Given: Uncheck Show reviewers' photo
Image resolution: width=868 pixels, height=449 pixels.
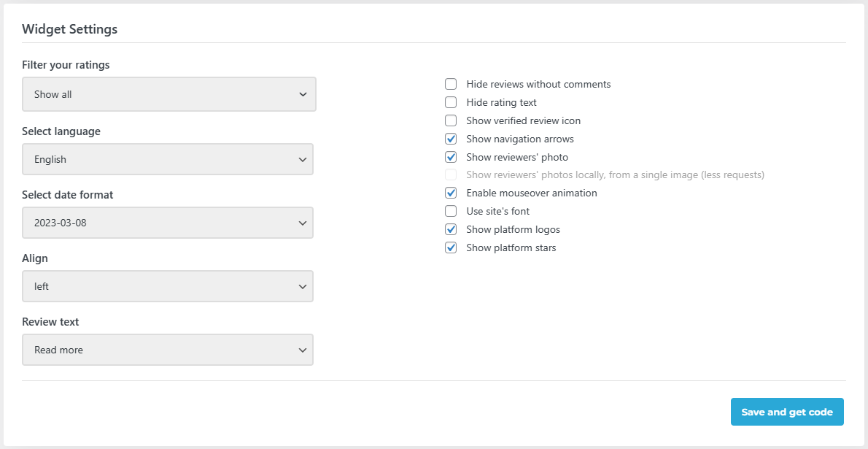Looking at the screenshot, I should coord(450,156).
